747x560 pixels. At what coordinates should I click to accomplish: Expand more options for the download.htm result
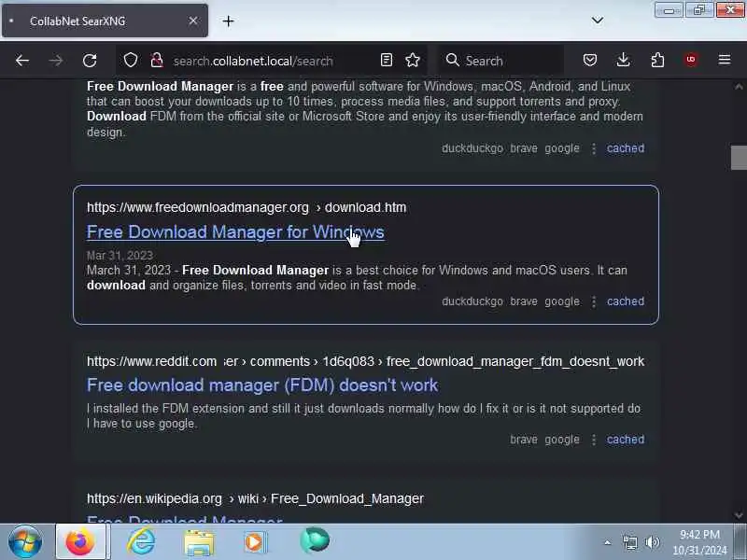click(x=594, y=301)
